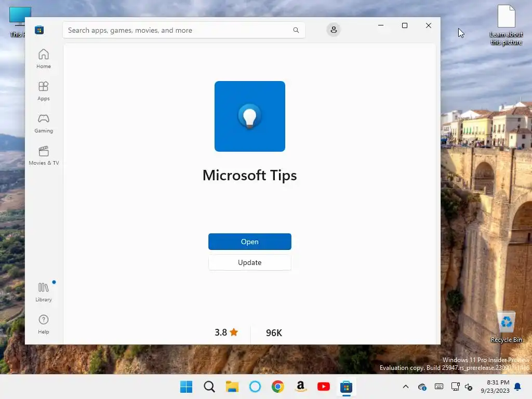This screenshot has width=532, height=399.
Task: Open Cortana circle icon in taskbar
Action: tap(255, 387)
